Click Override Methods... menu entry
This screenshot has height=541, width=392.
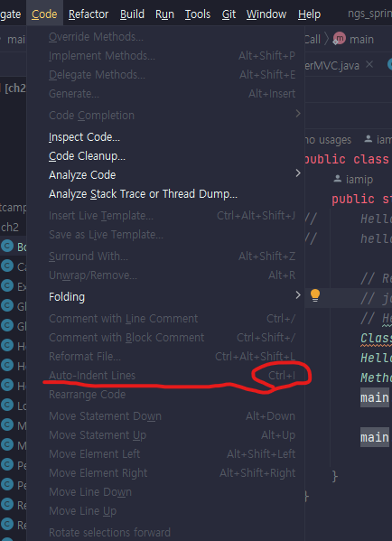[x=165, y=36]
